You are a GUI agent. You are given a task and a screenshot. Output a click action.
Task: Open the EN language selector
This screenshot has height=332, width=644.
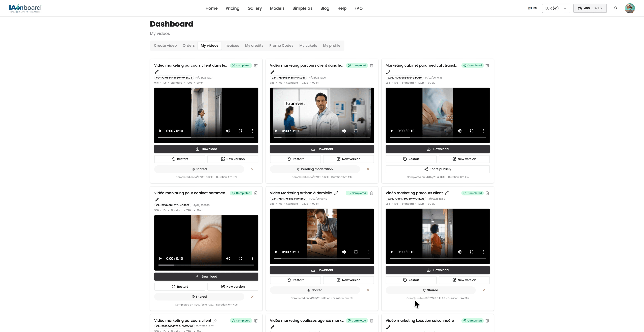(x=532, y=8)
